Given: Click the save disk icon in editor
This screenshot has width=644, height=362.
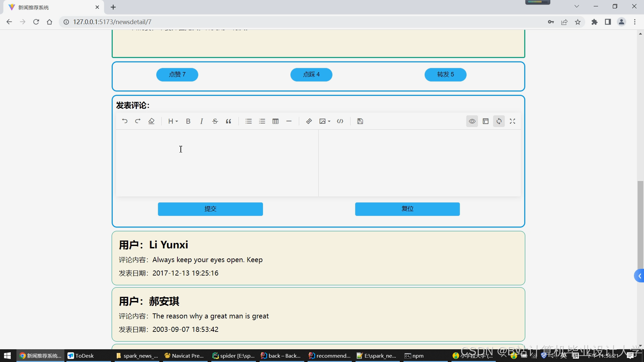Looking at the screenshot, I should coord(360,121).
